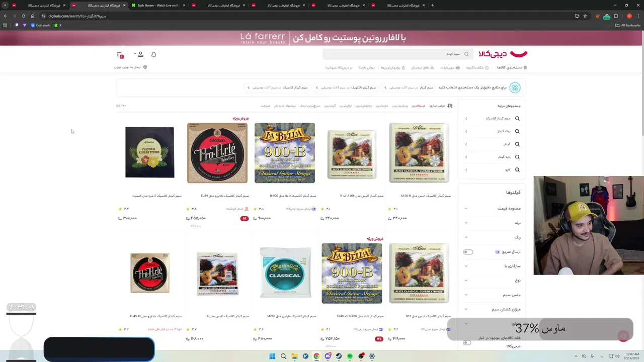Click the سوالی دارید؟ link
This screenshot has width=644, height=362.
coord(366,67)
